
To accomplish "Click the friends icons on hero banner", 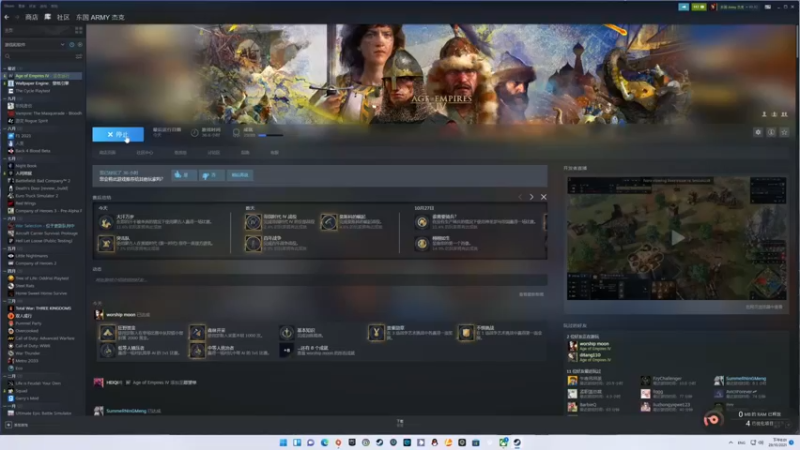I will (774, 114).
